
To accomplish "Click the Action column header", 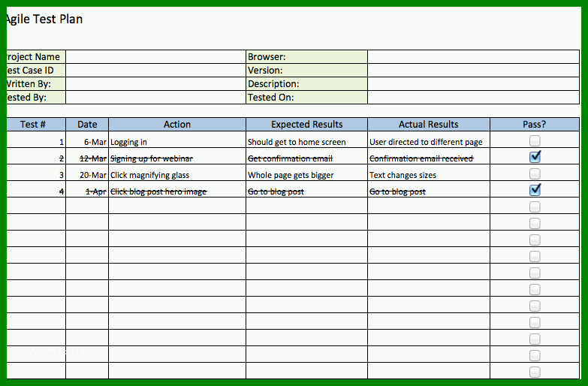I will [x=177, y=124].
